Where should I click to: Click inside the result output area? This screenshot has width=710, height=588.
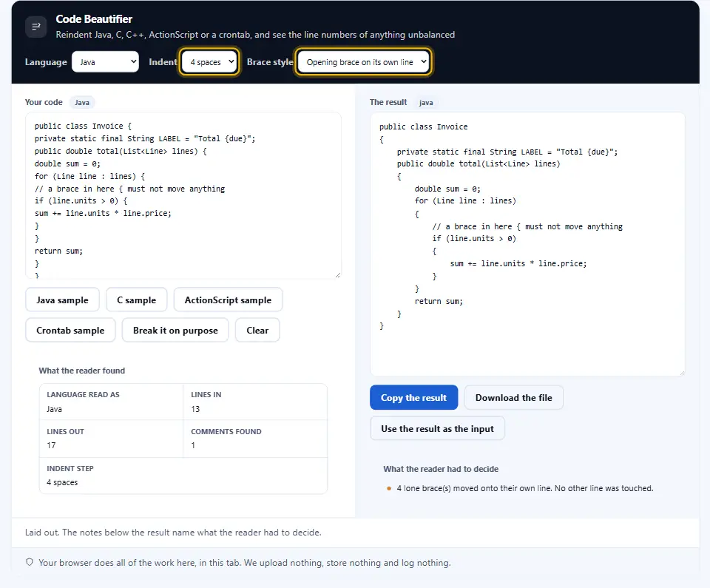tap(527, 244)
